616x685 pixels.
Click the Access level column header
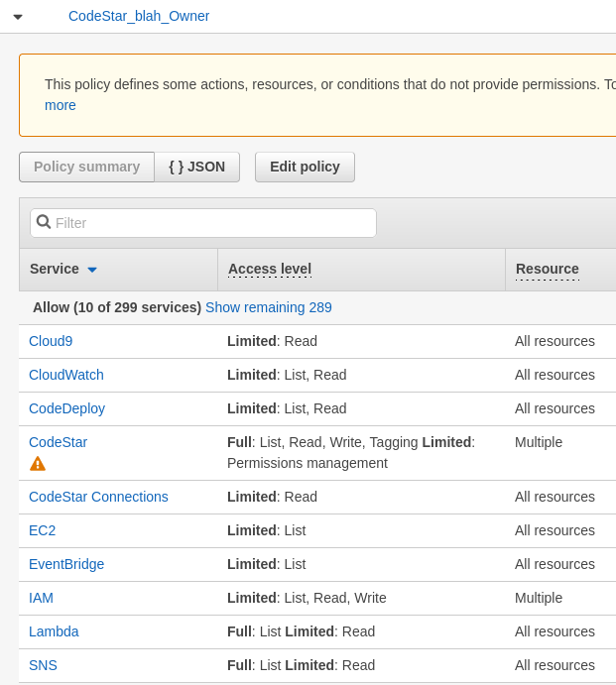click(x=270, y=269)
